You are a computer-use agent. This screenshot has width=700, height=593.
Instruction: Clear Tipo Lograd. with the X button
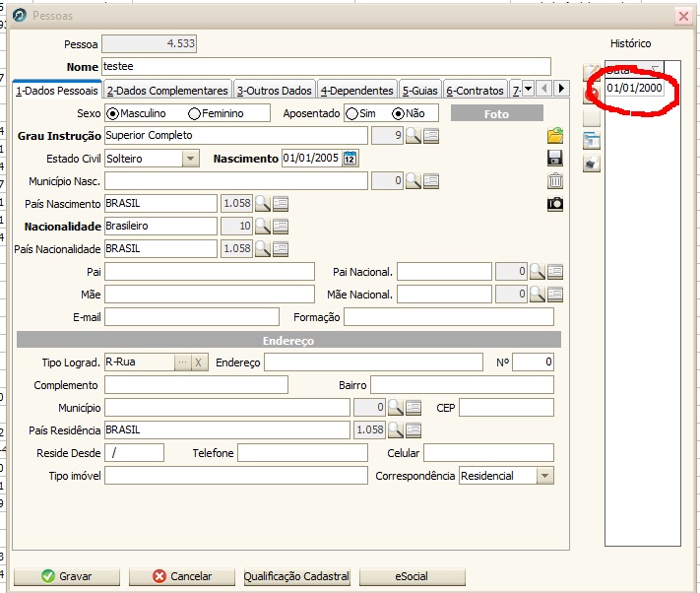coord(199,362)
